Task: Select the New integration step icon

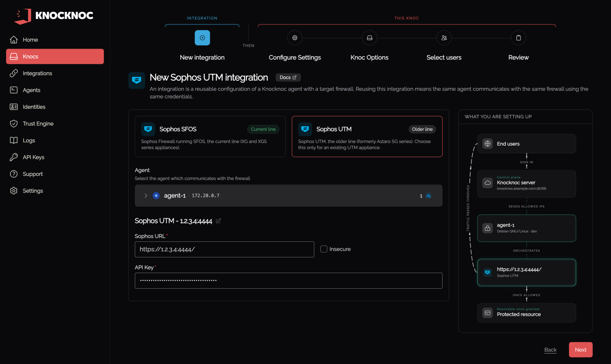Action: (x=202, y=38)
